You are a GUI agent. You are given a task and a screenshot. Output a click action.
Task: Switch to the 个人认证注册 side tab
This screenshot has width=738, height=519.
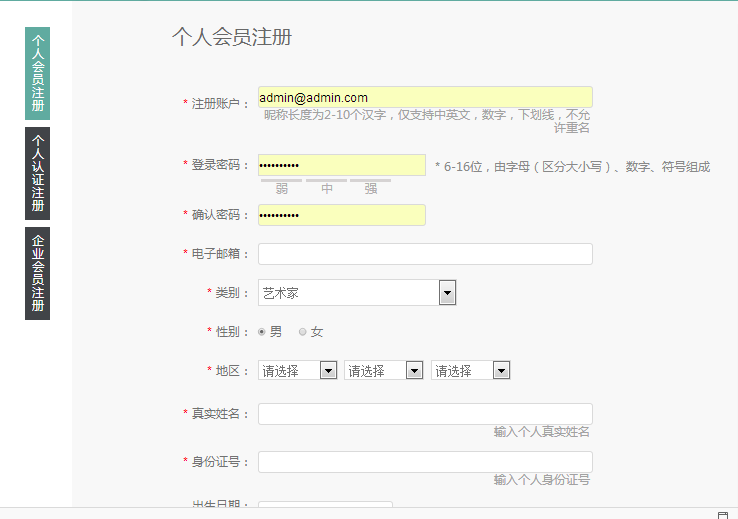pos(37,173)
